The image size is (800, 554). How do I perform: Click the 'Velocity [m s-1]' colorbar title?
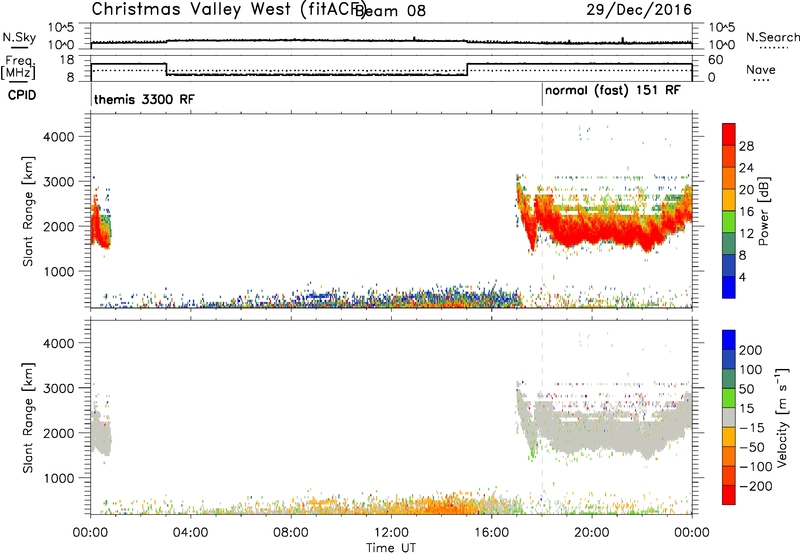tap(781, 417)
